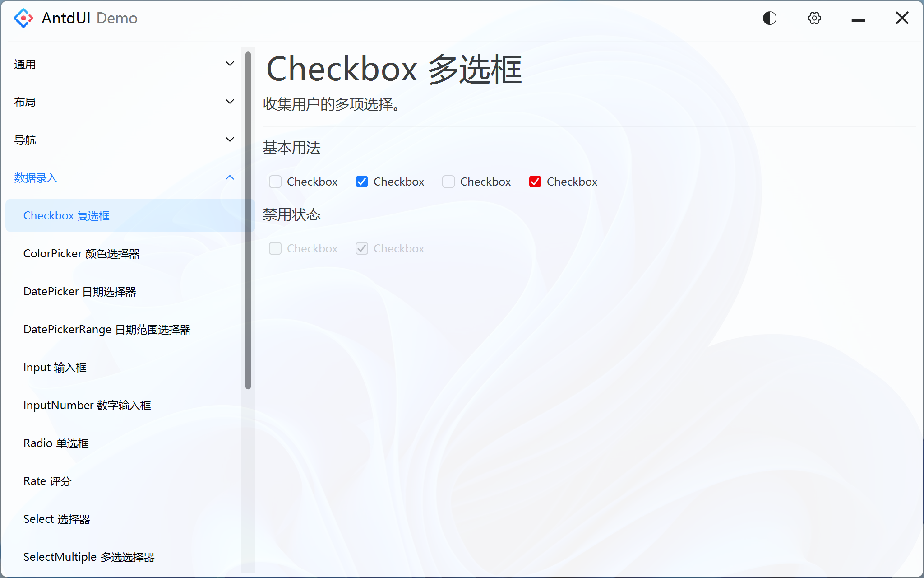Toggle dark mode with the contrast icon
This screenshot has height=578, width=924.
[x=769, y=18]
